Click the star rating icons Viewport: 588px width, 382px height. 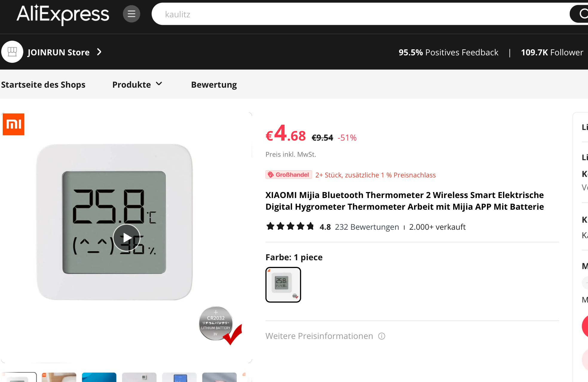point(290,226)
